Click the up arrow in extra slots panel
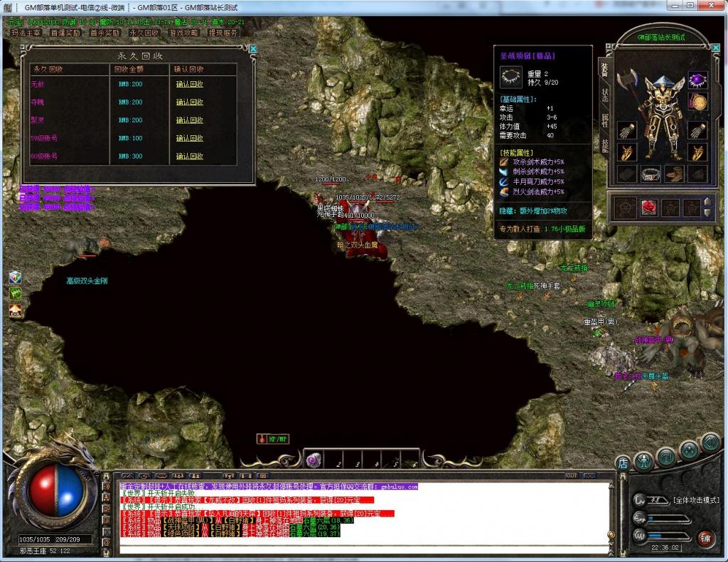Image resolution: width=728 pixels, height=562 pixels. pyautogui.click(x=707, y=202)
